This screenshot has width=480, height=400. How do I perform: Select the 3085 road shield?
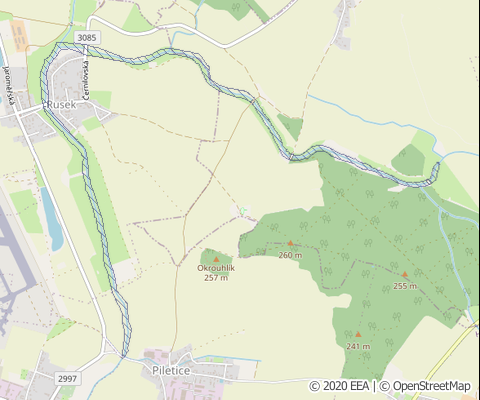pyautogui.click(x=87, y=38)
